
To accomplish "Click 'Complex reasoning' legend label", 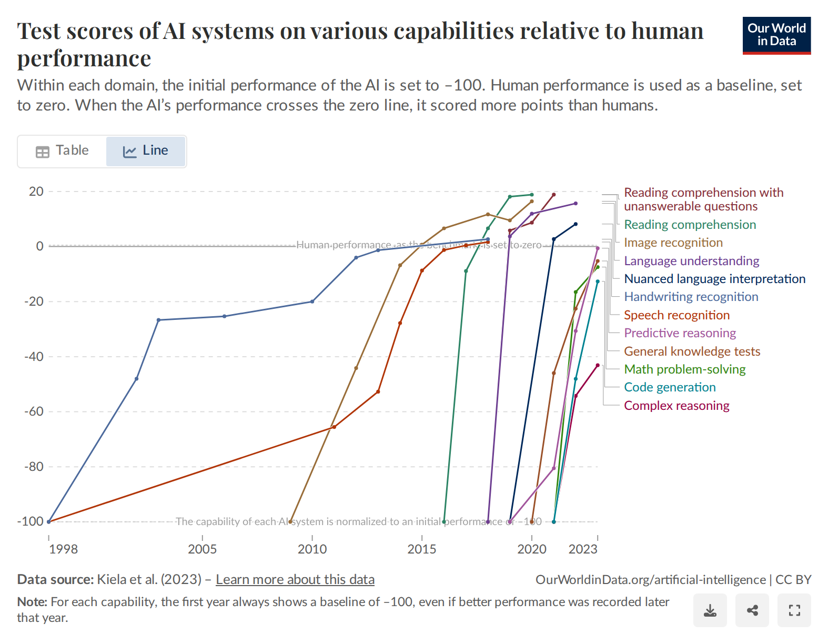I will (x=676, y=406).
